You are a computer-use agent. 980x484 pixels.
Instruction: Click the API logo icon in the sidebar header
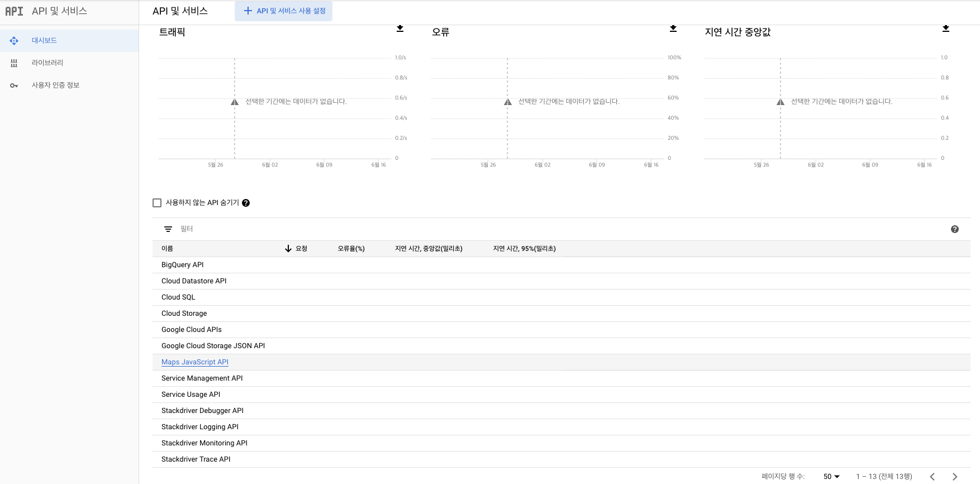point(14,11)
